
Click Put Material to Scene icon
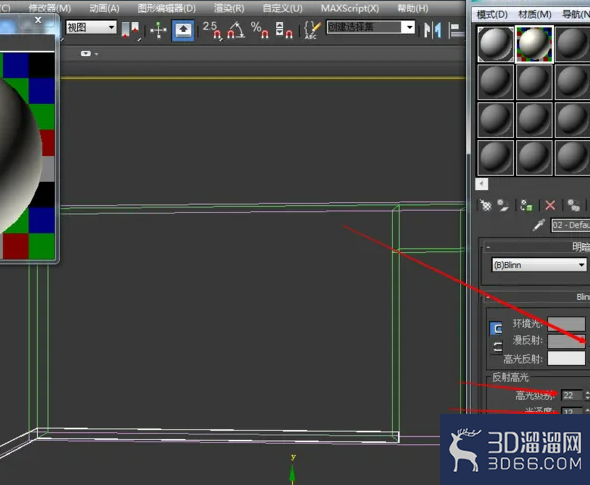(502, 205)
